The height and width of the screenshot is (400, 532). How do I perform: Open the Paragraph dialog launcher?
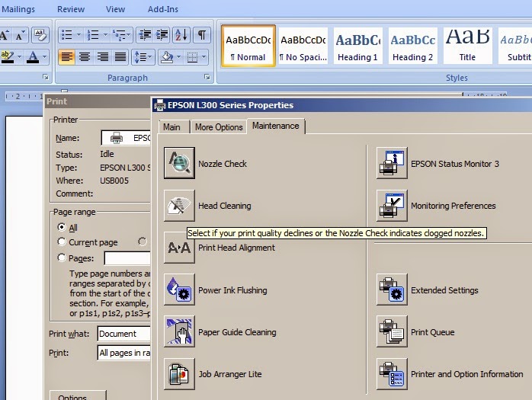click(x=207, y=78)
